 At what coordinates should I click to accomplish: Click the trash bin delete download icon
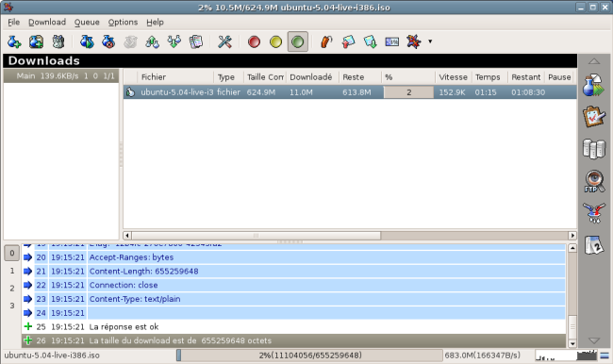click(58, 41)
